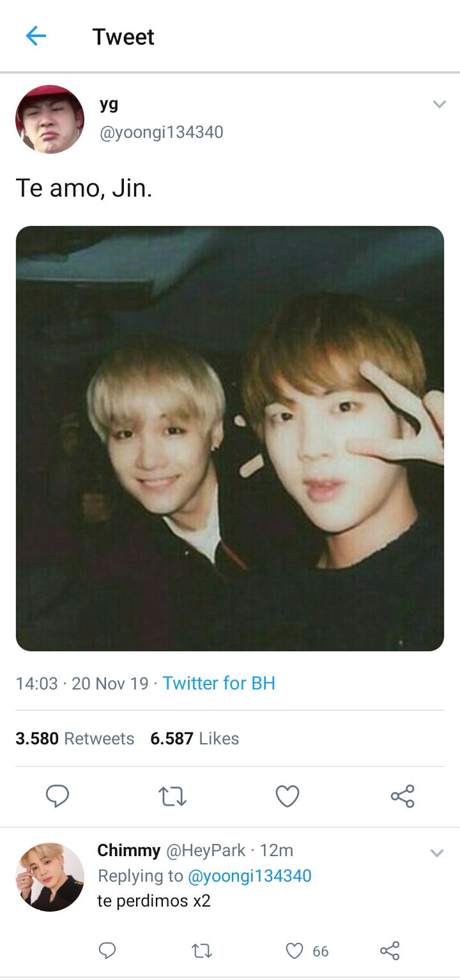Open dropdown arrow on Chimmy's reply

point(437,853)
